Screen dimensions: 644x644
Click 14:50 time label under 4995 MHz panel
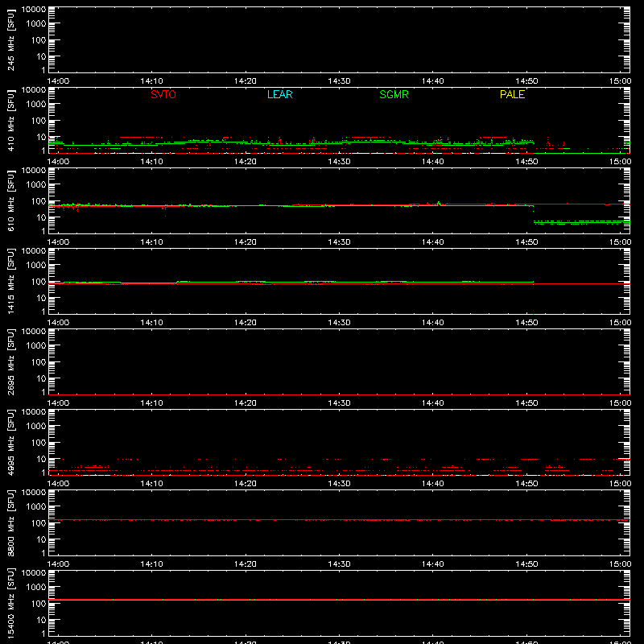coord(526,484)
